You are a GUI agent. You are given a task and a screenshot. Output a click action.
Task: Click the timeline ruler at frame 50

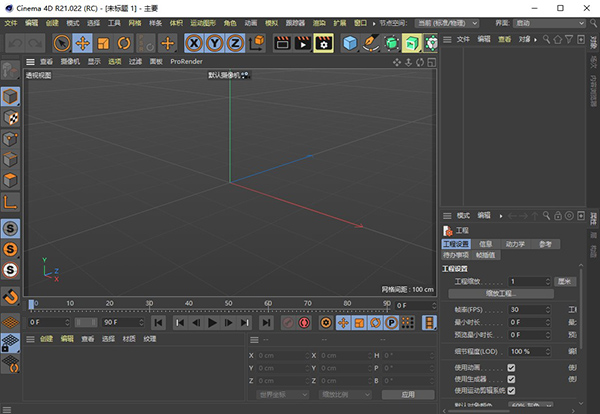click(x=228, y=304)
